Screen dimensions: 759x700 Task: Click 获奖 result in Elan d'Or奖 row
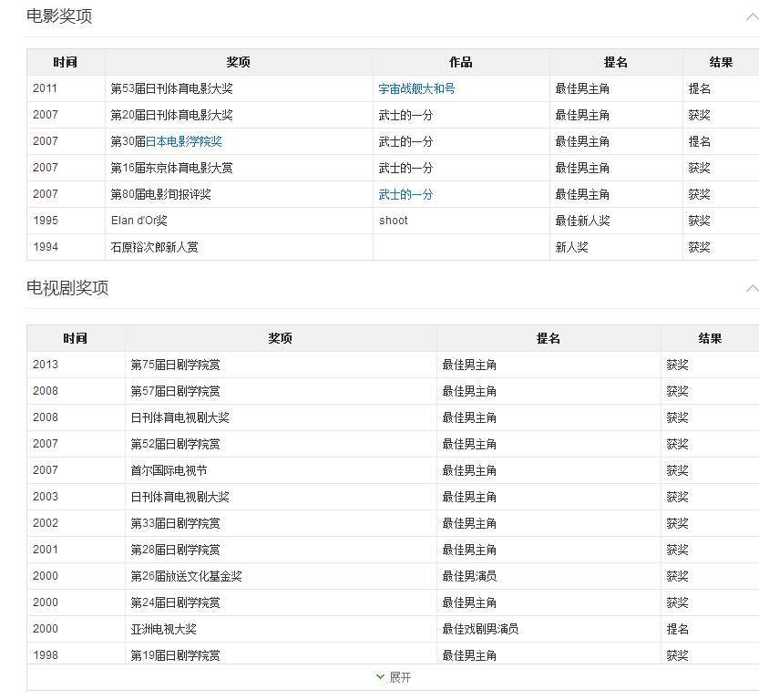coord(700,221)
